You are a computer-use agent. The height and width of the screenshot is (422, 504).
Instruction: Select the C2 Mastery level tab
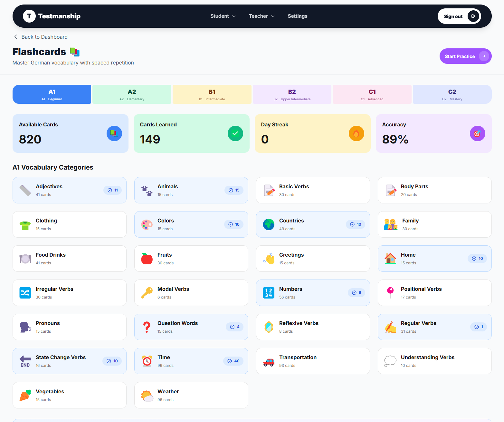click(452, 94)
